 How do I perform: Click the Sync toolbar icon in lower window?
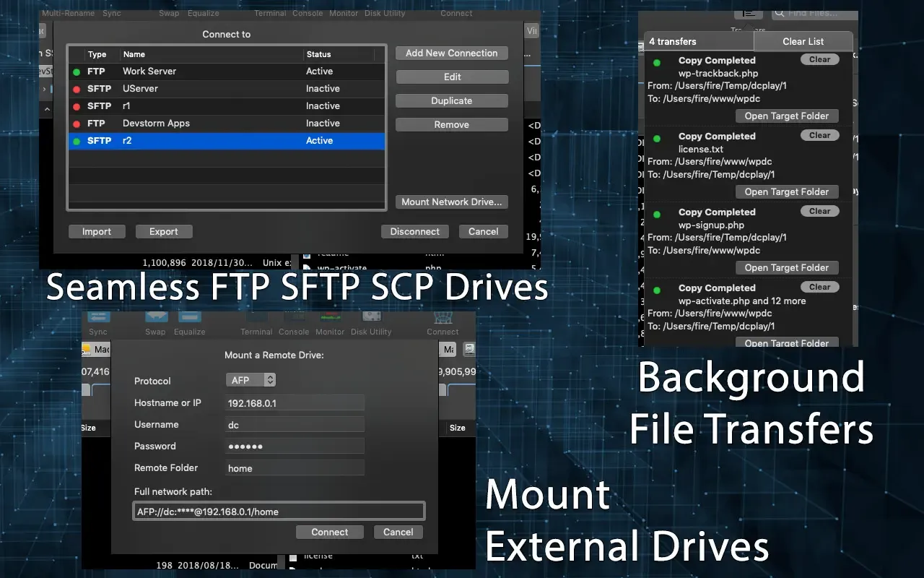coord(98,318)
